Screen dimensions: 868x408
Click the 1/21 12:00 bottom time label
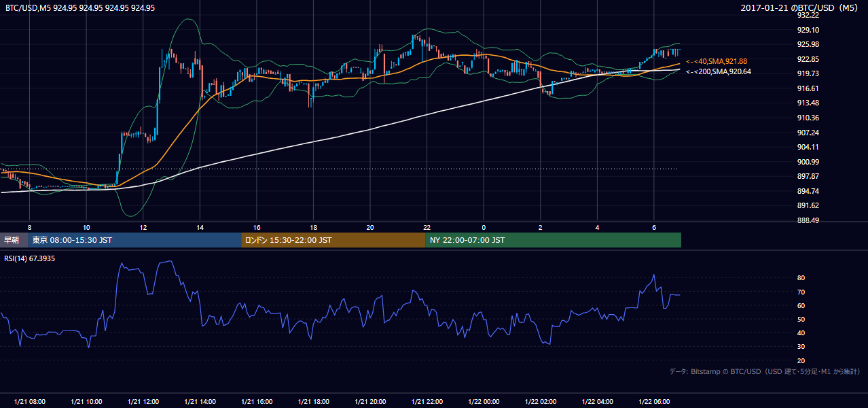(x=143, y=402)
